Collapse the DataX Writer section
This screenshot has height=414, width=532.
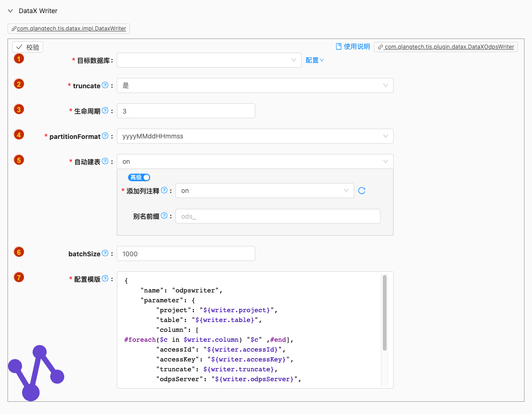(x=10, y=11)
